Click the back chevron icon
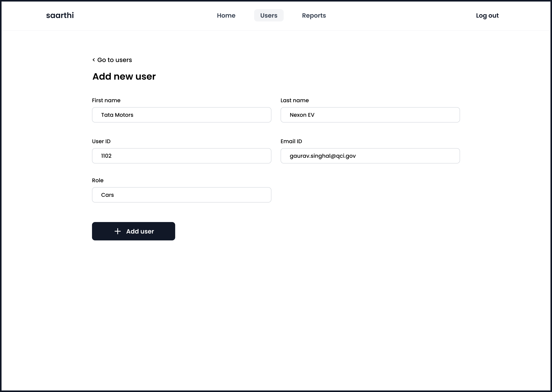The width and height of the screenshot is (552, 392). [x=94, y=60]
